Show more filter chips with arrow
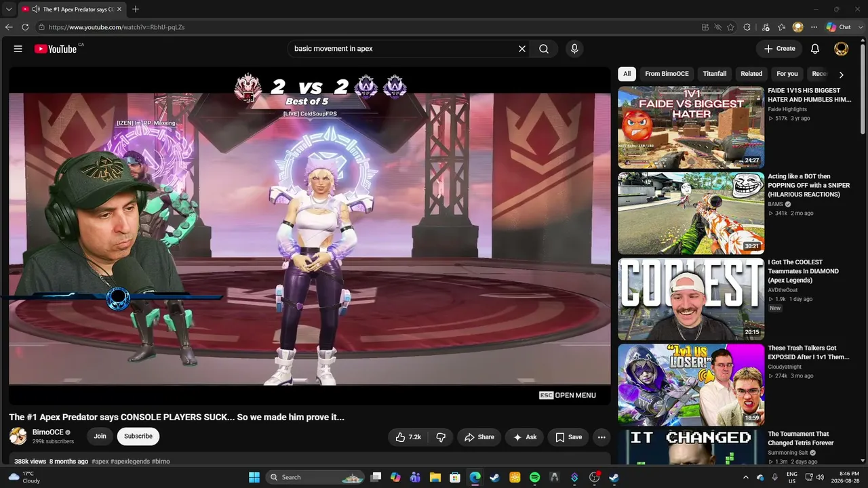868x488 pixels. click(x=841, y=75)
